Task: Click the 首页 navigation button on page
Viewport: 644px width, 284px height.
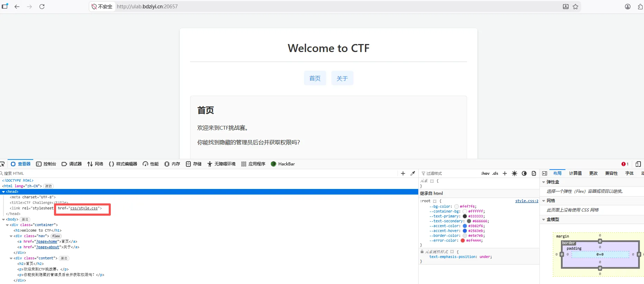Action: (315, 78)
